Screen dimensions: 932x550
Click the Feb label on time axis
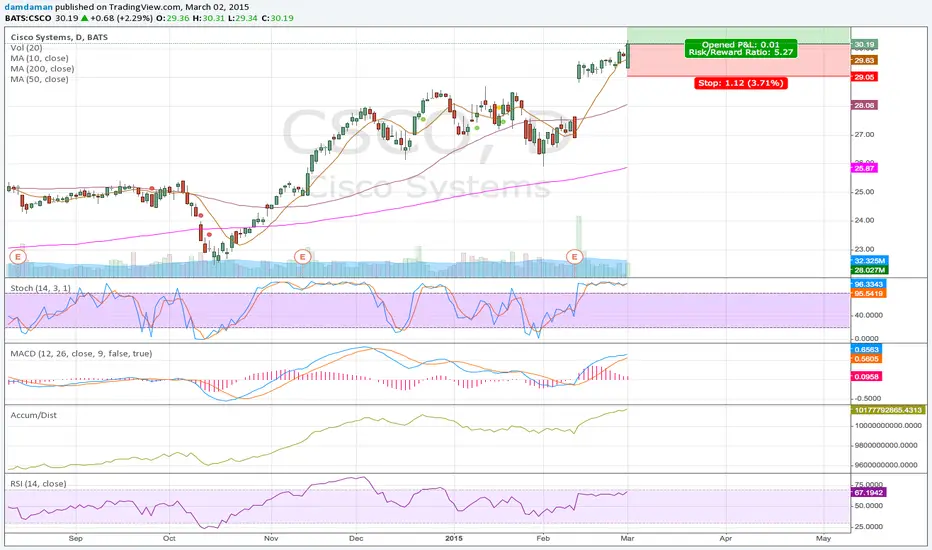(543, 538)
